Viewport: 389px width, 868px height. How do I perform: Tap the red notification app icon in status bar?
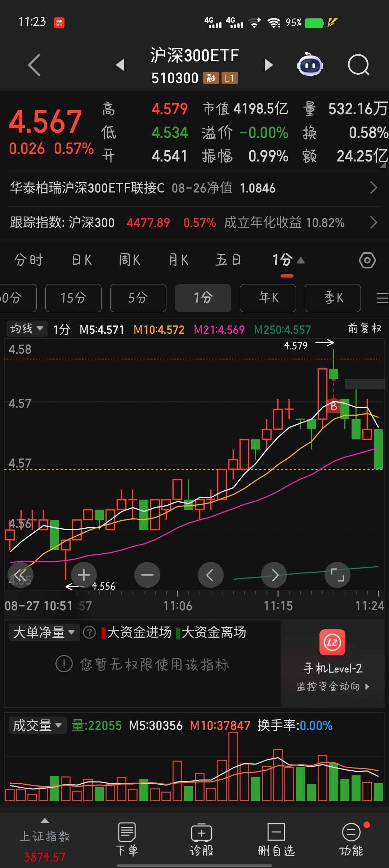point(59,23)
